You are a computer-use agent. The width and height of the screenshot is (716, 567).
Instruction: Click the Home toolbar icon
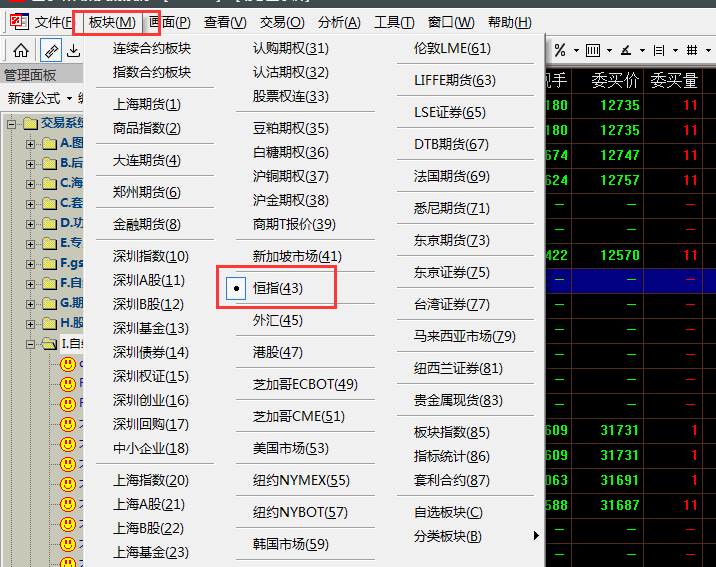coord(21,50)
